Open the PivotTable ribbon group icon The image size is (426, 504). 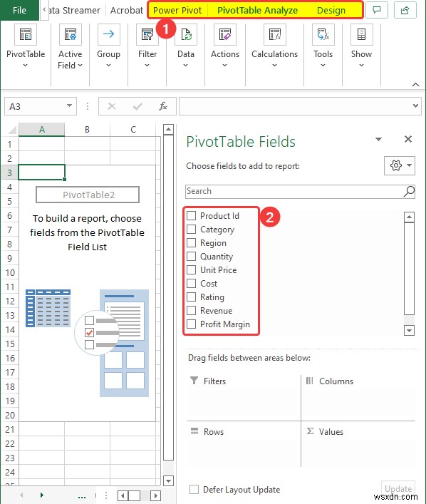(26, 34)
